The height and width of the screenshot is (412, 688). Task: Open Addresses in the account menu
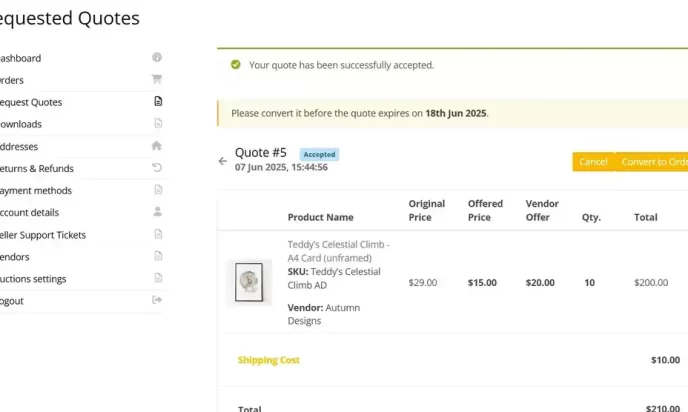coord(19,147)
